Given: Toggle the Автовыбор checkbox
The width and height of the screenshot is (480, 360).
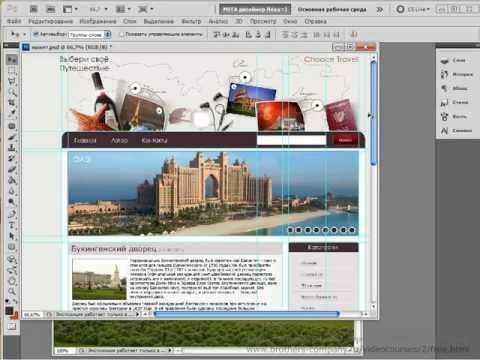Looking at the screenshot, I should click(36, 34).
